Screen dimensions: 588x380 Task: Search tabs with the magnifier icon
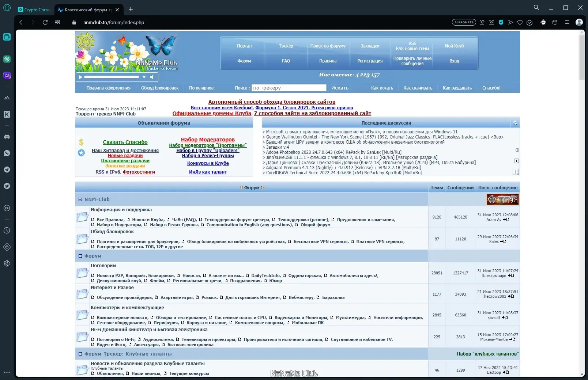click(x=536, y=7)
